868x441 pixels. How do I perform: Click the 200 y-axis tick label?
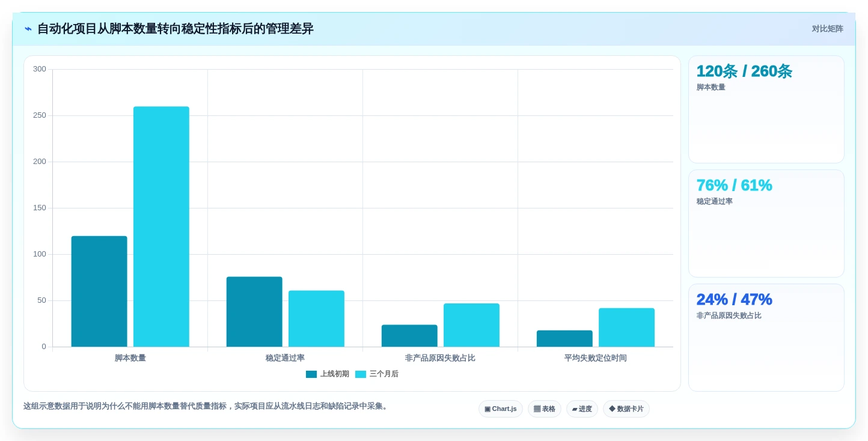coord(40,162)
